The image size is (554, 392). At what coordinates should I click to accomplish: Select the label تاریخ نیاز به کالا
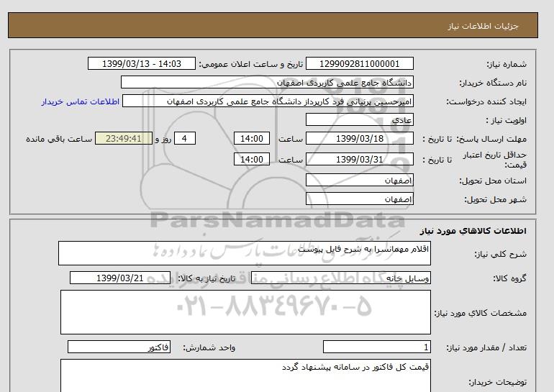(206, 278)
